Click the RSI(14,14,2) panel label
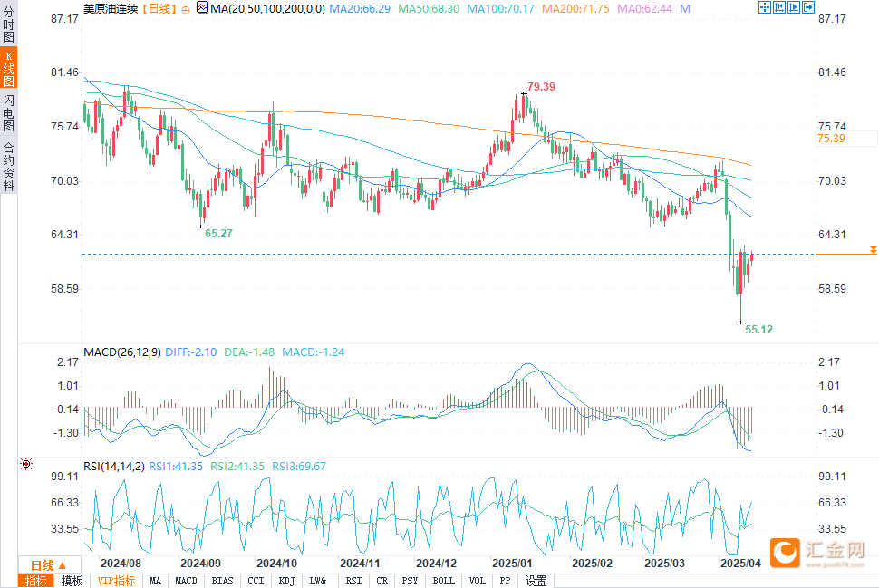 [114, 467]
